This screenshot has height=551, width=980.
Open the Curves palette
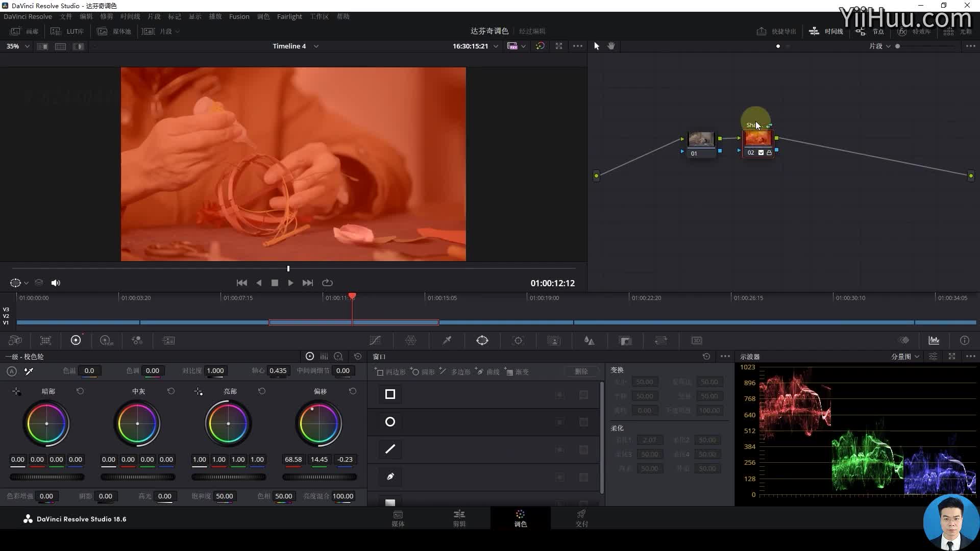point(375,340)
